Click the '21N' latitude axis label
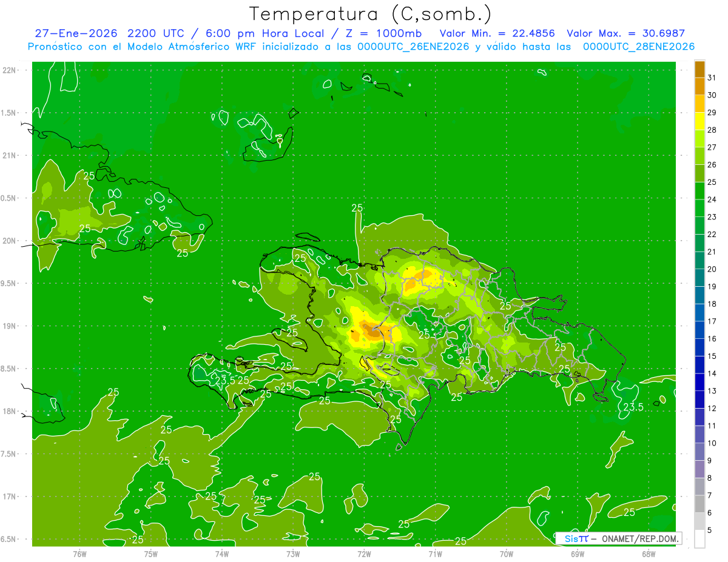Viewport: 728px width, 562px height. pos(9,155)
